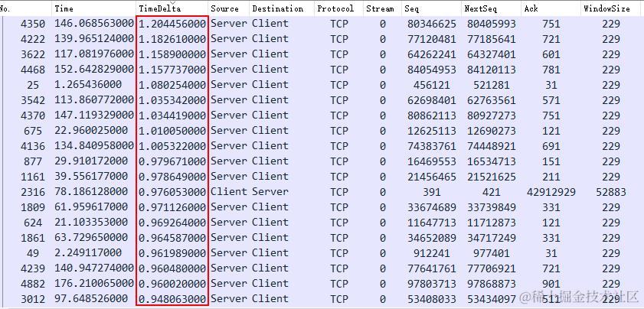The width and height of the screenshot is (644, 309).
Task: Click the Ack column header
Action: [x=551, y=8]
